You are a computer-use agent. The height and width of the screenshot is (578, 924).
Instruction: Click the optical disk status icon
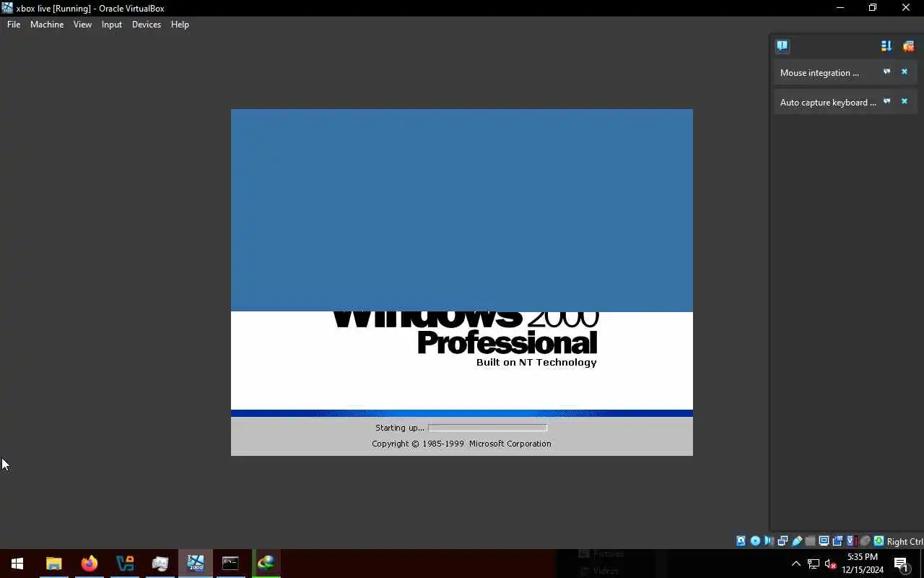(x=755, y=541)
